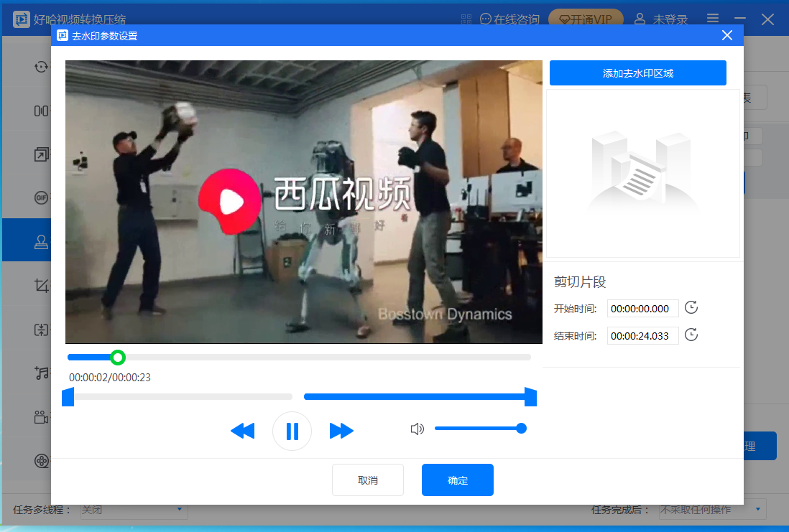
Task: Reset the end time with circular arrow icon
Action: click(691, 335)
